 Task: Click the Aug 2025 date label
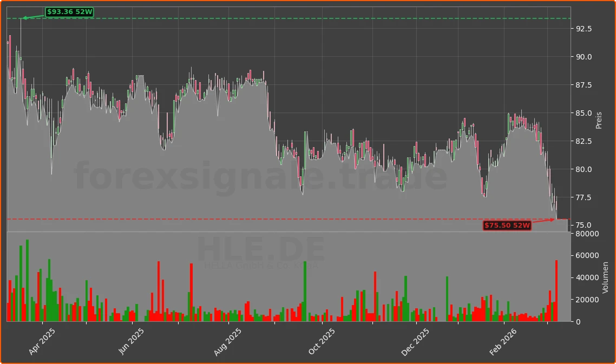pyautogui.click(x=226, y=337)
